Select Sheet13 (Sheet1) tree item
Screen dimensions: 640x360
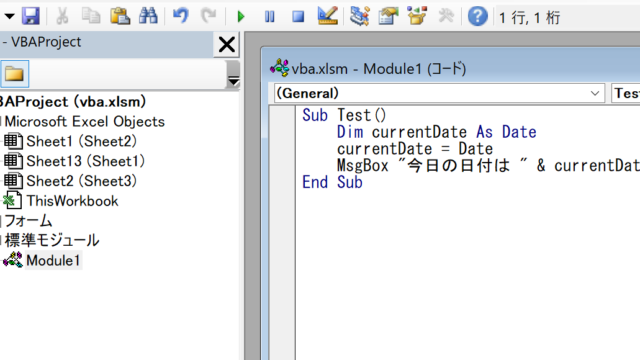pyautogui.click(x=85, y=161)
